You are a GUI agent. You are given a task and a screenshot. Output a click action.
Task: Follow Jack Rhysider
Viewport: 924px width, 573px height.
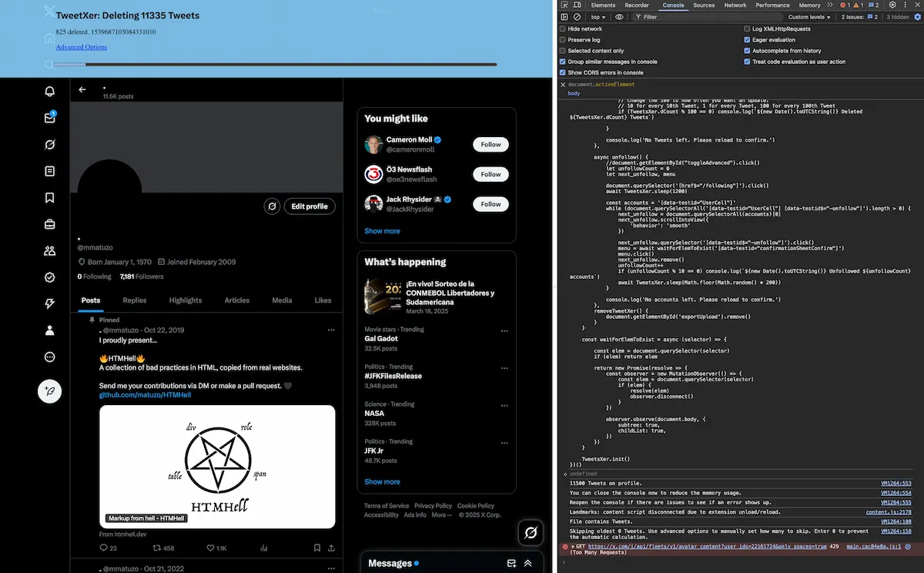490,204
